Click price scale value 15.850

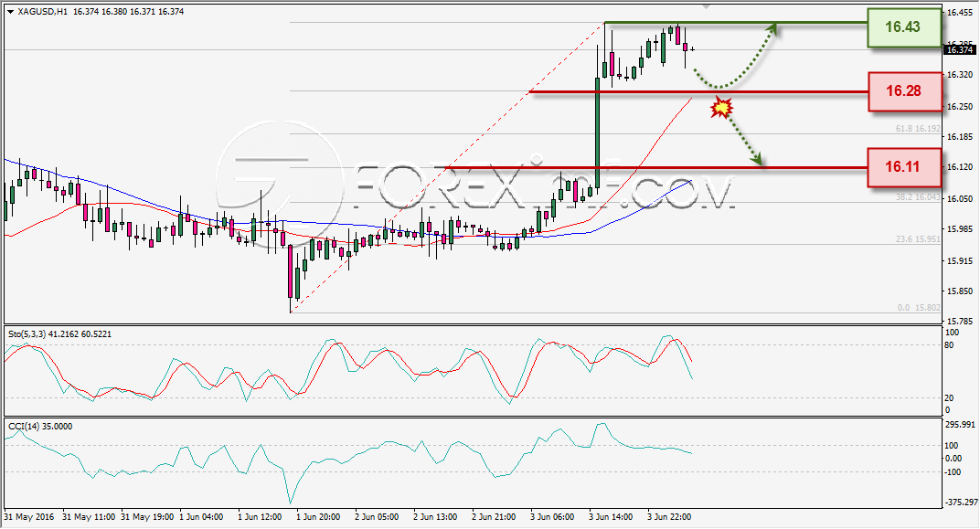[959, 291]
